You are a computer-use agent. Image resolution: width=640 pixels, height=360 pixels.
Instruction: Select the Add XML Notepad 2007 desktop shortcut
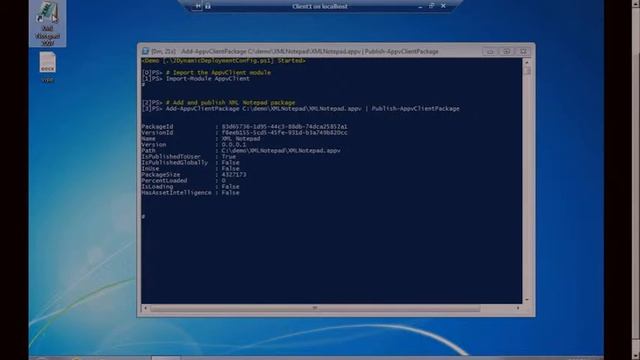point(48,23)
